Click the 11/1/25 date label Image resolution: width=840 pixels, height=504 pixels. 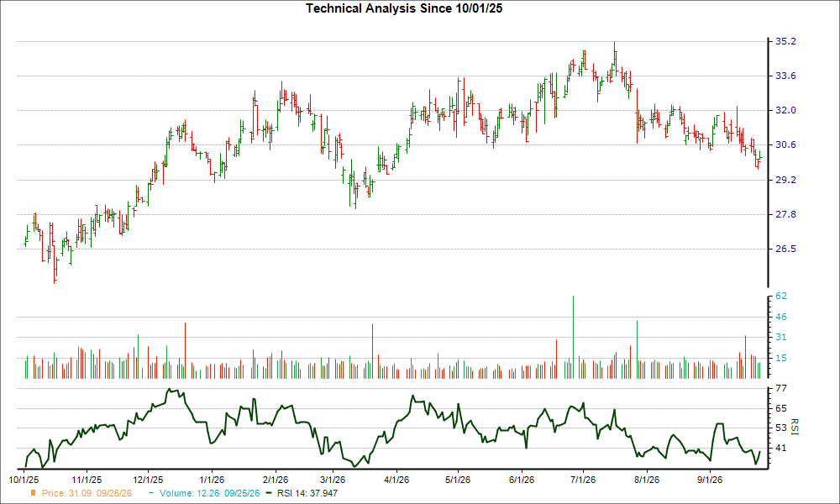point(87,480)
